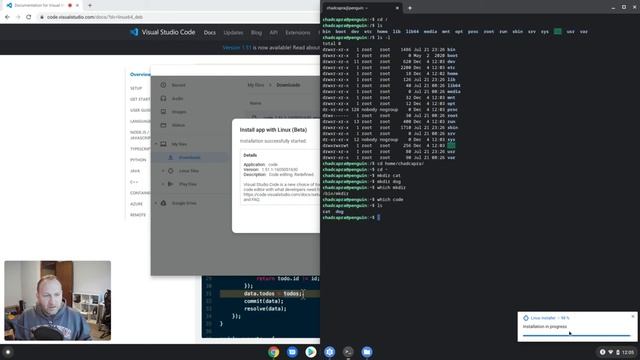Click 'commit(data);' line in code preview

[x=264, y=301]
